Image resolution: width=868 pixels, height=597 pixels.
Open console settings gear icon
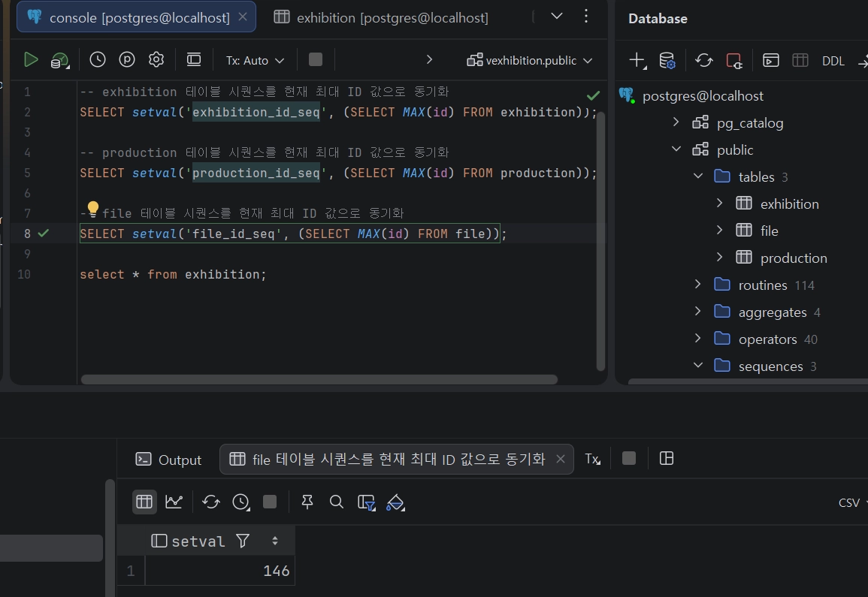coord(156,60)
